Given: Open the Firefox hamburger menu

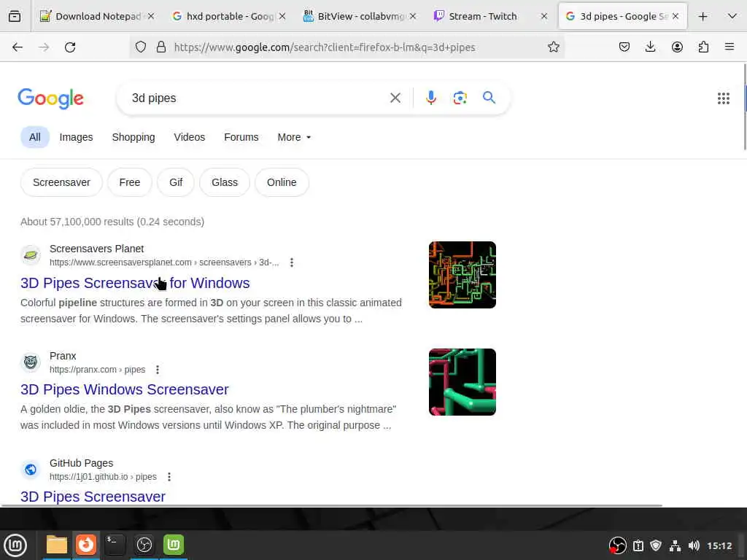Looking at the screenshot, I should click(x=729, y=47).
